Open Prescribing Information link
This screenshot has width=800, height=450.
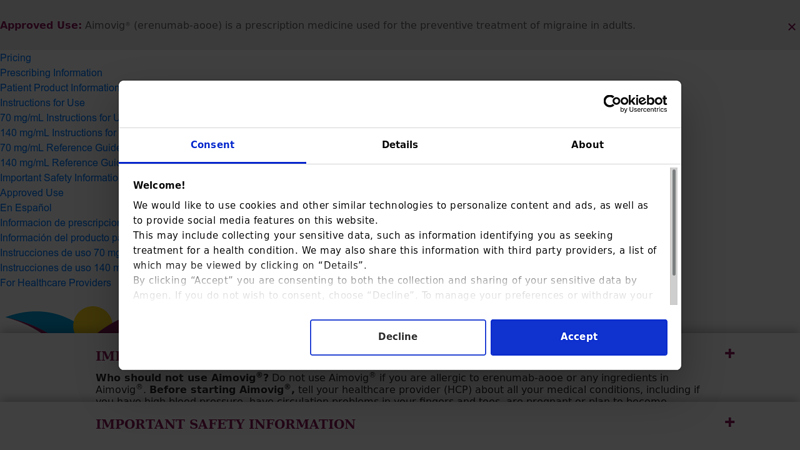click(51, 73)
